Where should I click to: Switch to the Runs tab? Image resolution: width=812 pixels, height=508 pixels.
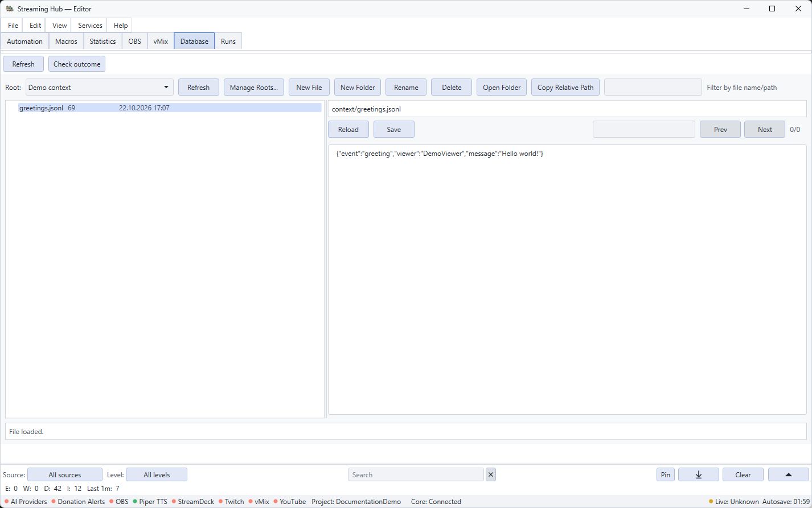pyautogui.click(x=228, y=41)
